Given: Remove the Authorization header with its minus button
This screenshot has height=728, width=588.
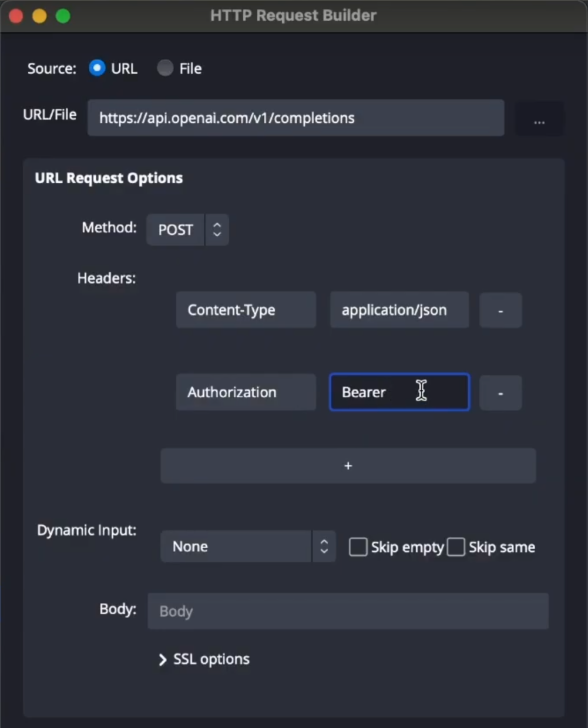Looking at the screenshot, I should coord(500,392).
